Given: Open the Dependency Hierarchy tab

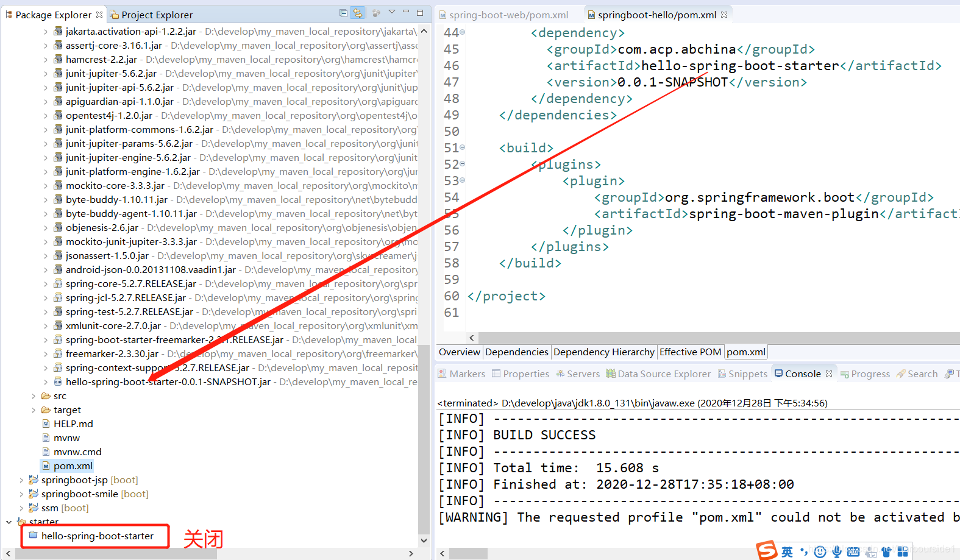Looking at the screenshot, I should click(604, 352).
